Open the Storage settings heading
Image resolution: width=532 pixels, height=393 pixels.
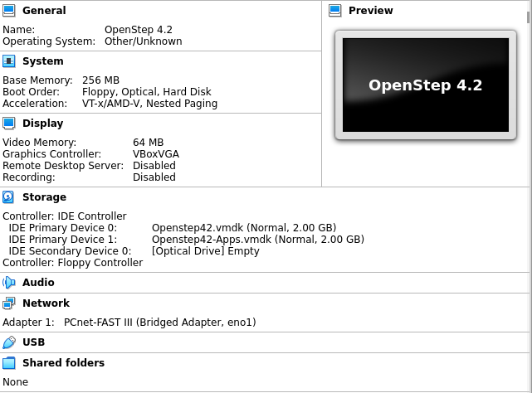44,197
